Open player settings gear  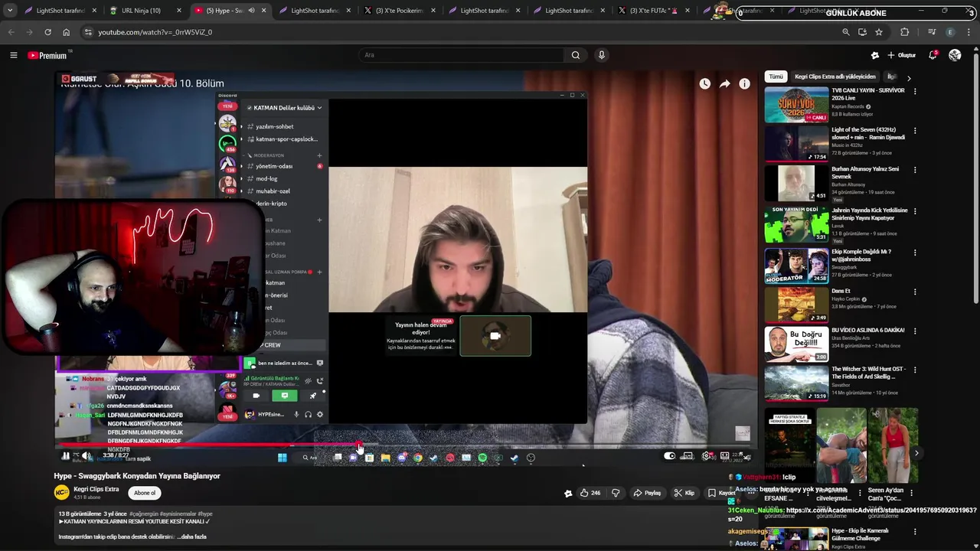[x=707, y=456]
